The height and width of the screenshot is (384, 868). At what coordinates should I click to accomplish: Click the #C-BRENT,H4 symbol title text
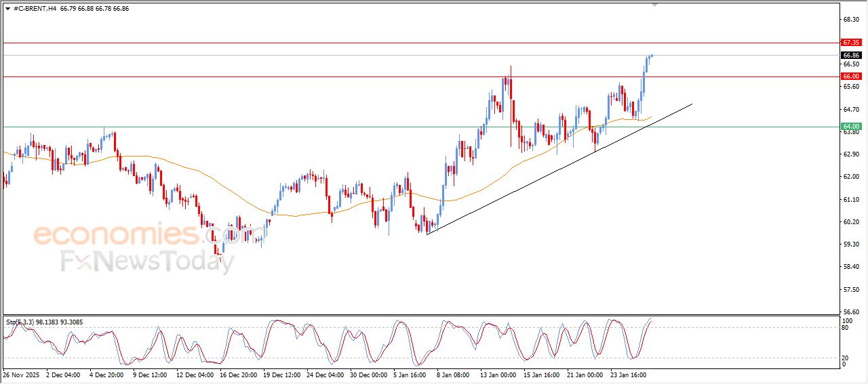coord(35,8)
